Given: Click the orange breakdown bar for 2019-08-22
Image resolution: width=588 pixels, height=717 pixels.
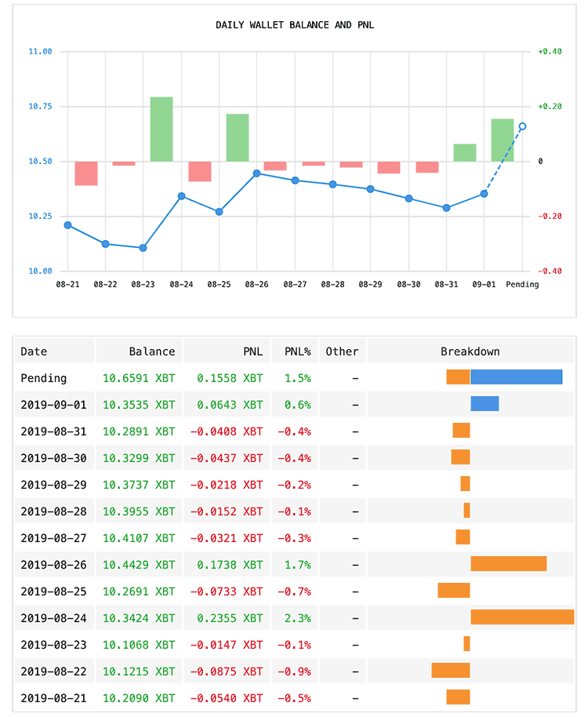Looking at the screenshot, I should [x=451, y=671].
